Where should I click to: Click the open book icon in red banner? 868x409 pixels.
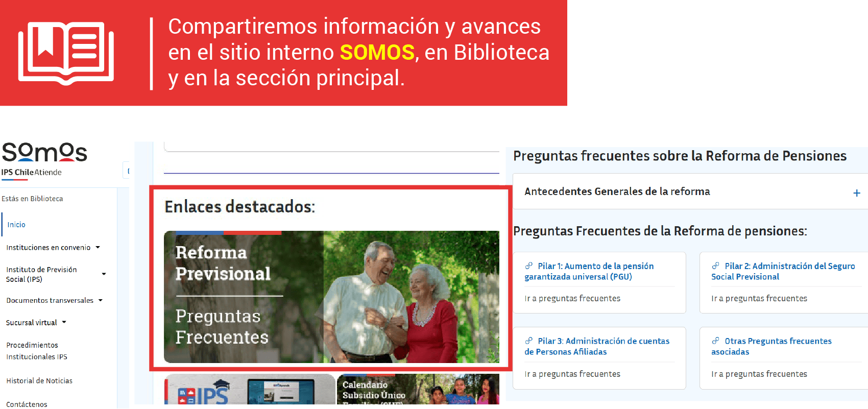click(66, 53)
